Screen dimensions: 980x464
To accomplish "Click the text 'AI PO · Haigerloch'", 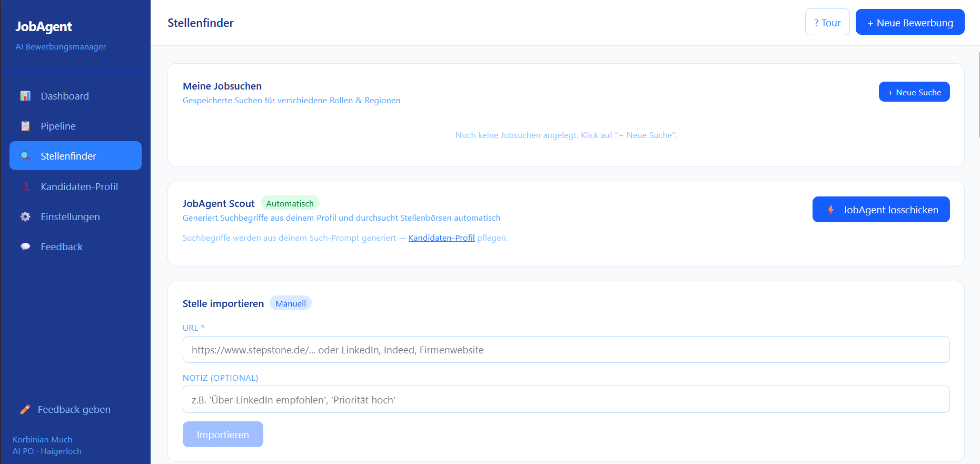I will click(x=47, y=451).
